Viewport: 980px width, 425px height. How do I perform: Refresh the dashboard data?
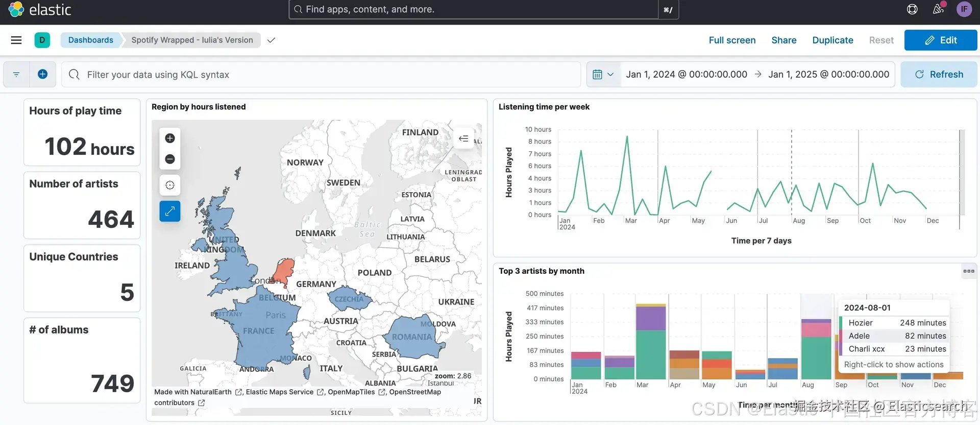(x=939, y=75)
